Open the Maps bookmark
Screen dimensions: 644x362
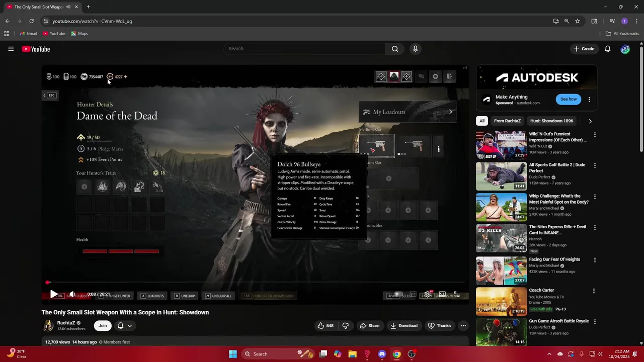tap(79, 34)
